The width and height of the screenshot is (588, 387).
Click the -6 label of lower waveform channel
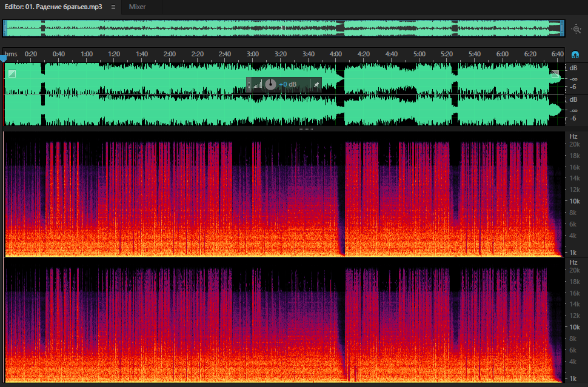click(x=573, y=118)
